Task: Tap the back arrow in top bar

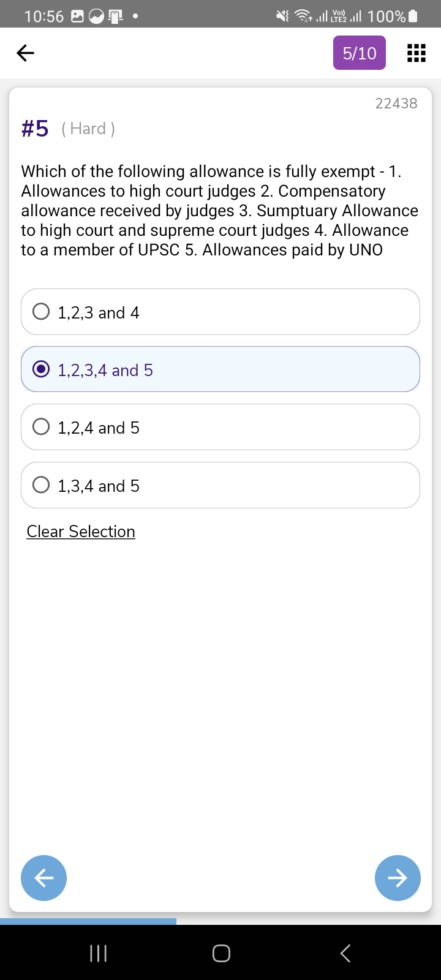Action: point(25,53)
